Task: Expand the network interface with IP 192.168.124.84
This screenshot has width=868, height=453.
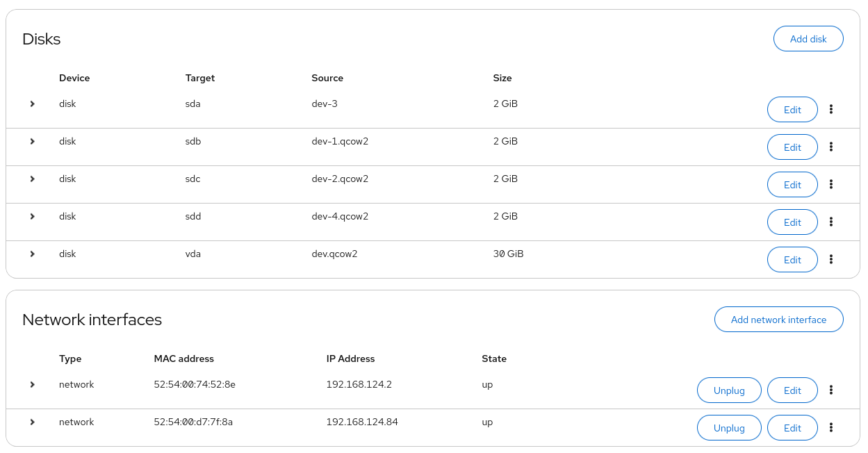Action: (x=32, y=422)
